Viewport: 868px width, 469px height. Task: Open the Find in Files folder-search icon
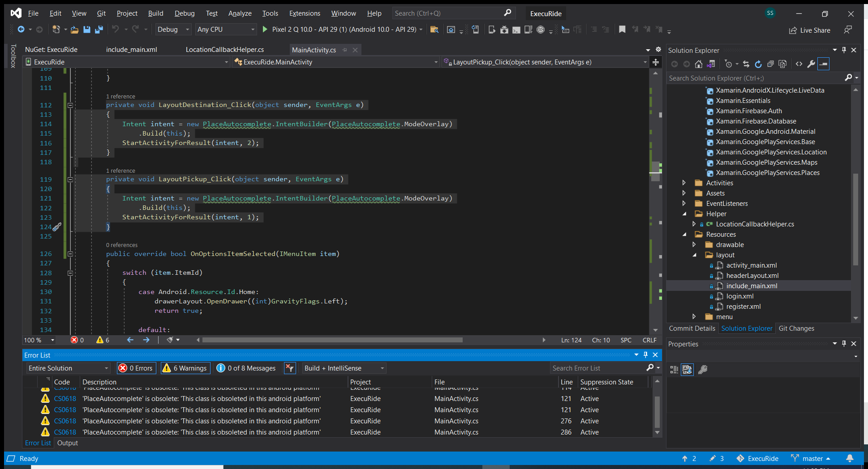tap(434, 30)
